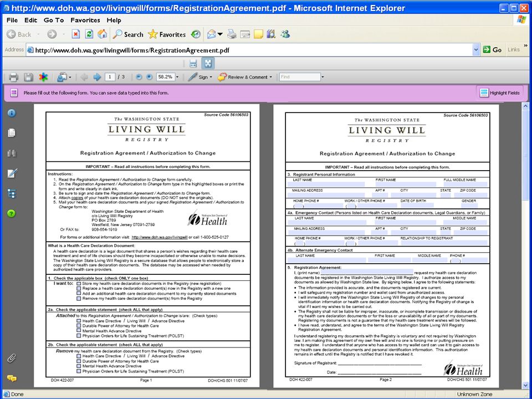Click the vertical scrollbar down arrow

click(525, 386)
